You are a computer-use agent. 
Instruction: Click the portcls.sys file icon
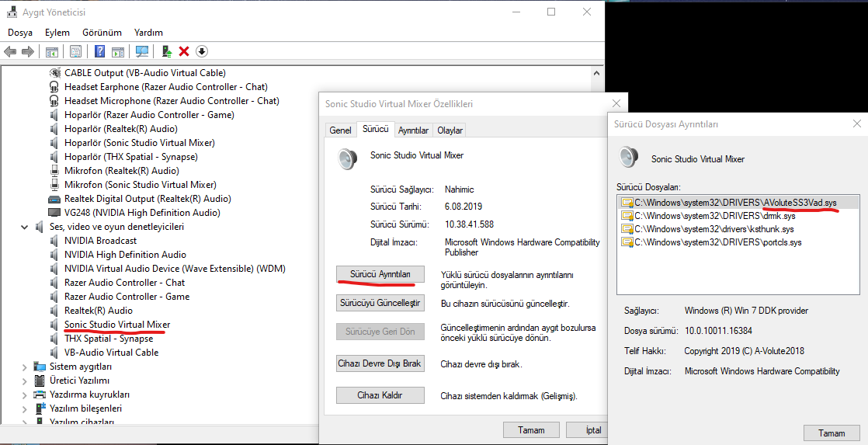tap(627, 242)
